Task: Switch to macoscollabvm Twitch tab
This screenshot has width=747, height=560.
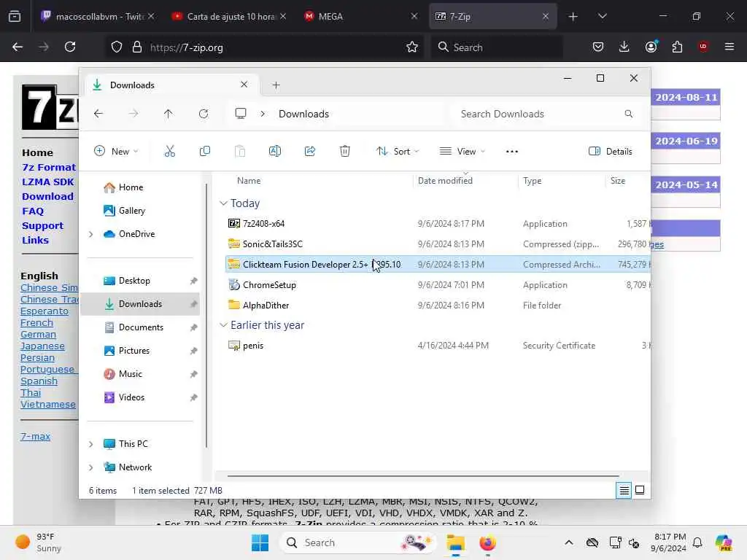Action: (x=98, y=17)
